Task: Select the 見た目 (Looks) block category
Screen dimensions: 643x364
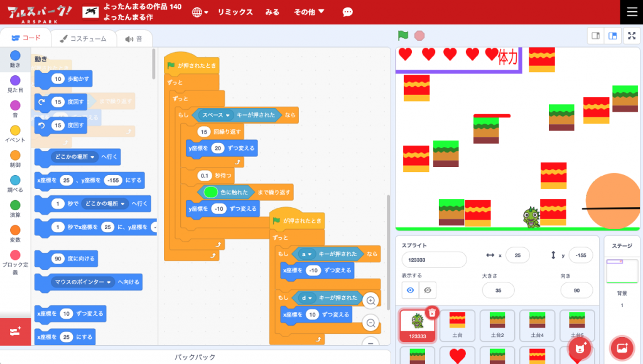Action: click(15, 83)
